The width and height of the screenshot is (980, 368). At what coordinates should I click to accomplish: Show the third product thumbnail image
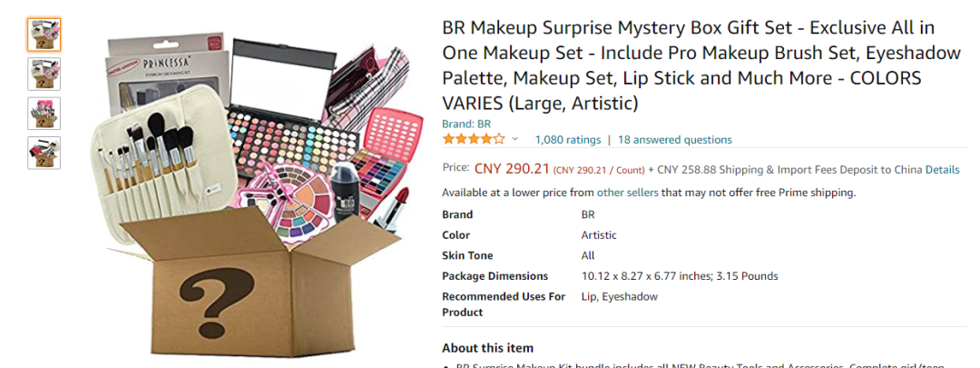[44, 114]
